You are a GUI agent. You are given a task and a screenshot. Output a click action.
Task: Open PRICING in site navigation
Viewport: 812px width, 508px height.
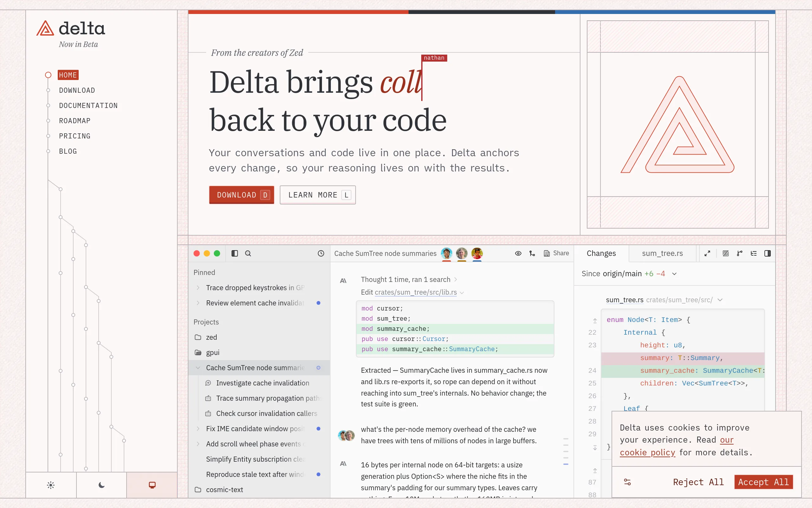[x=75, y=136]
